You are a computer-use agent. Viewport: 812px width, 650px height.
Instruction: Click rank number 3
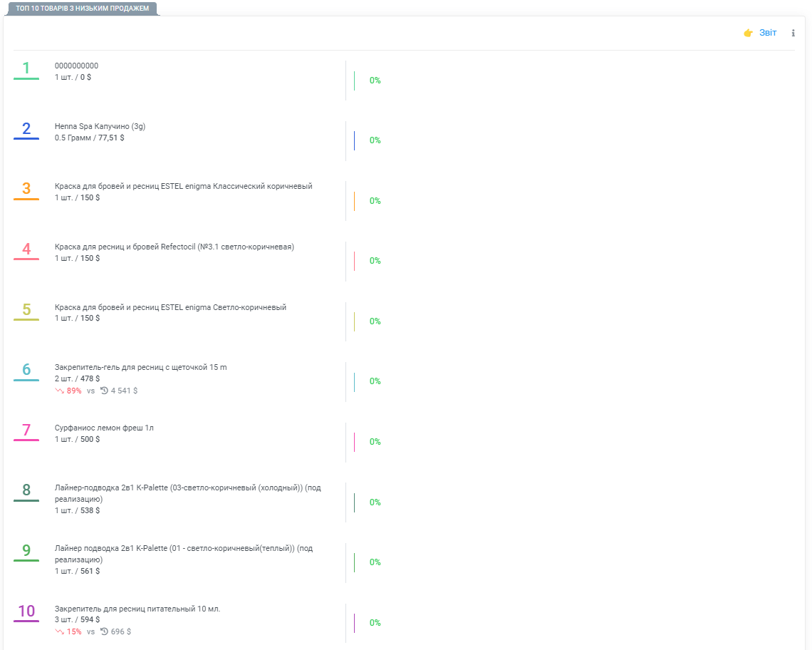click(x=26, y=189)
